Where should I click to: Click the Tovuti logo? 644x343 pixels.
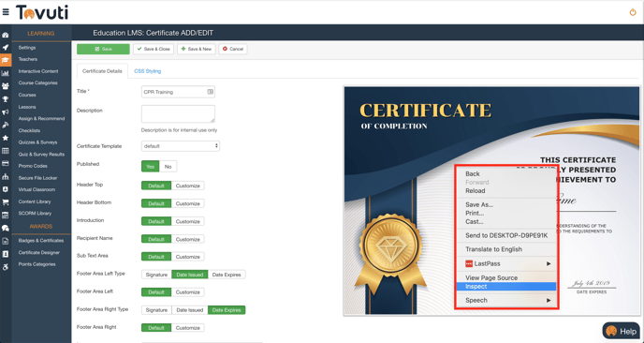pos(42,12)
